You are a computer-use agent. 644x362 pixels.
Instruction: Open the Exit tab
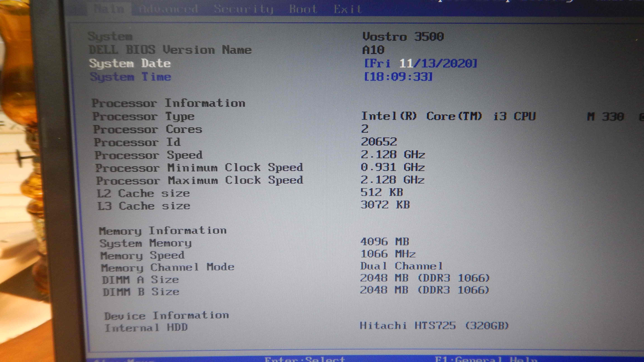tap(348, 9)
